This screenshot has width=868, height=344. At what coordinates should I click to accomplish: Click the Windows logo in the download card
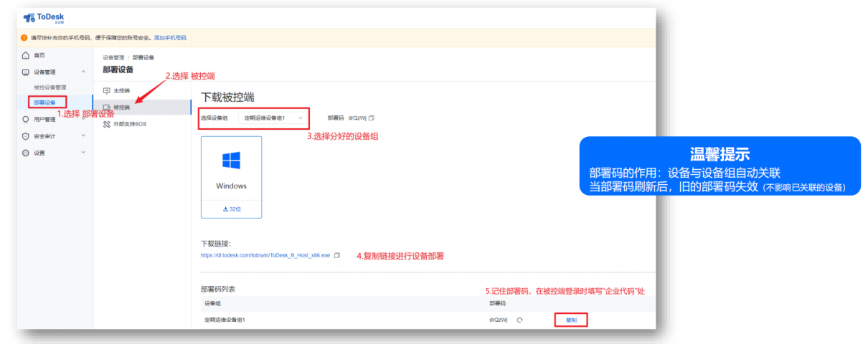(231, 160)
